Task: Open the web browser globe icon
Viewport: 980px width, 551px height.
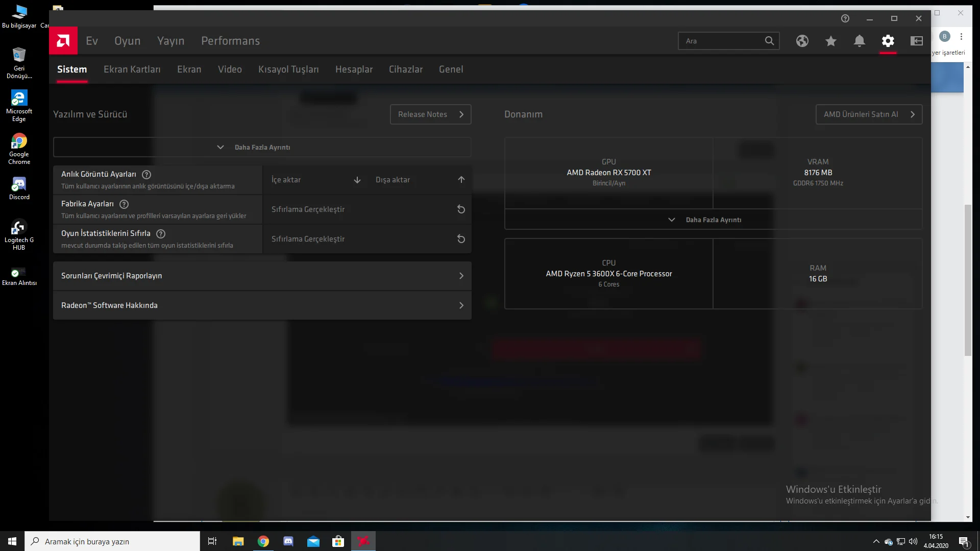Action: [x=802, y=41]
